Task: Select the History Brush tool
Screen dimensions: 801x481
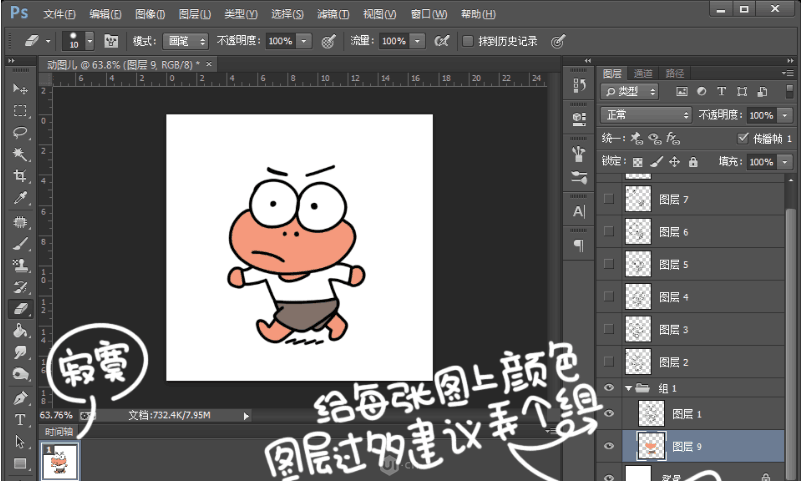Action: tap(20, 287)
